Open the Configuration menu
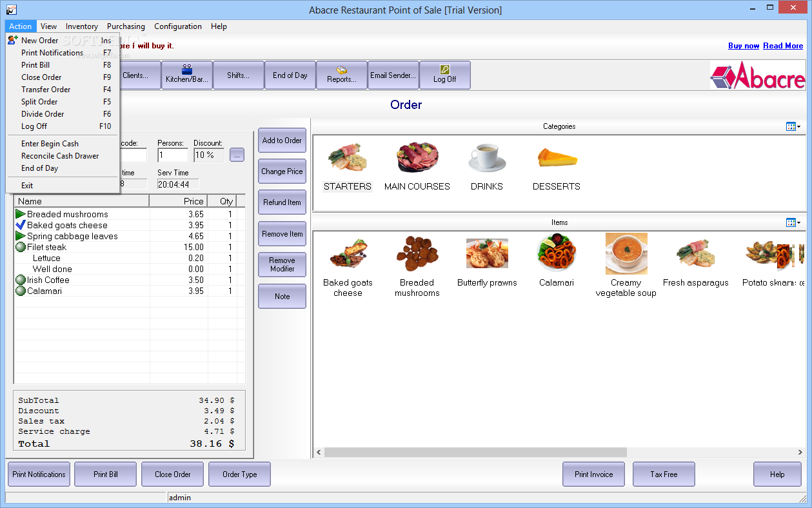 pyautogui.click(x=178, y=26)
